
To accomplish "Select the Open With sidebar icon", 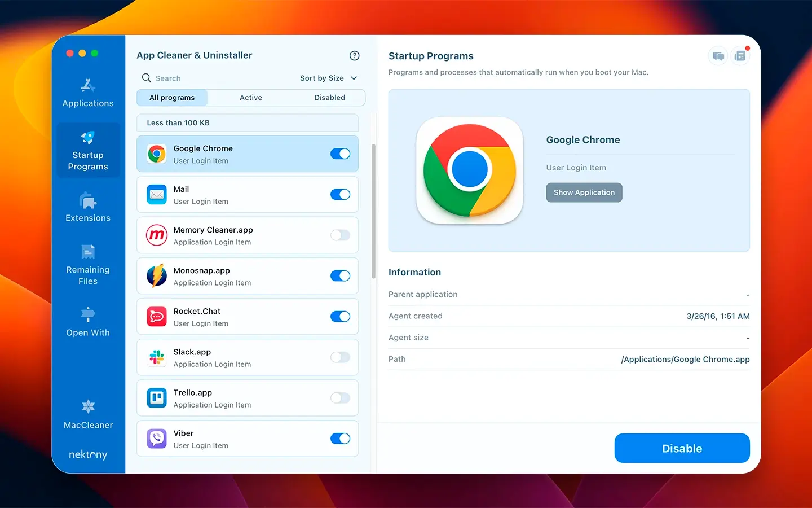I will tap(87, 322).
